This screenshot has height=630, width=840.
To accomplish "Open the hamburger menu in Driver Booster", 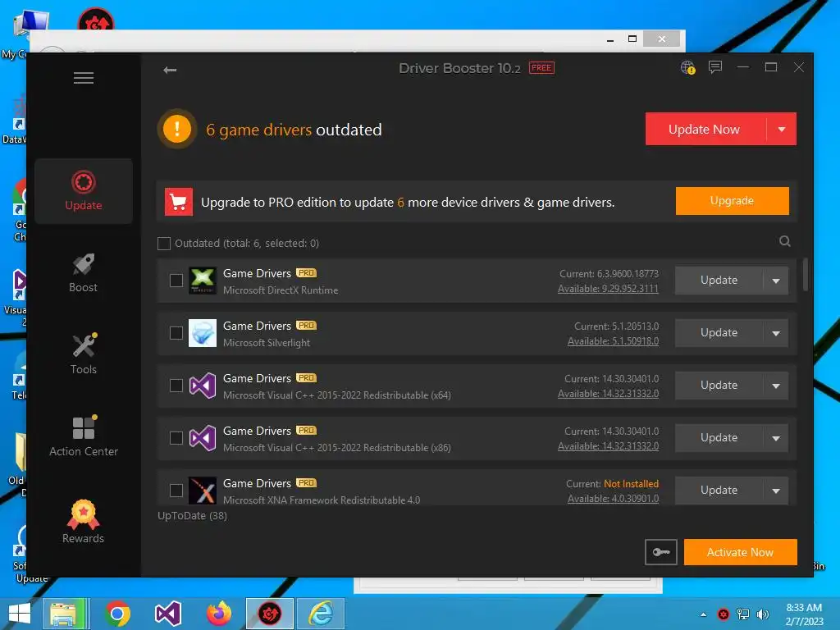I will (84, 78).
